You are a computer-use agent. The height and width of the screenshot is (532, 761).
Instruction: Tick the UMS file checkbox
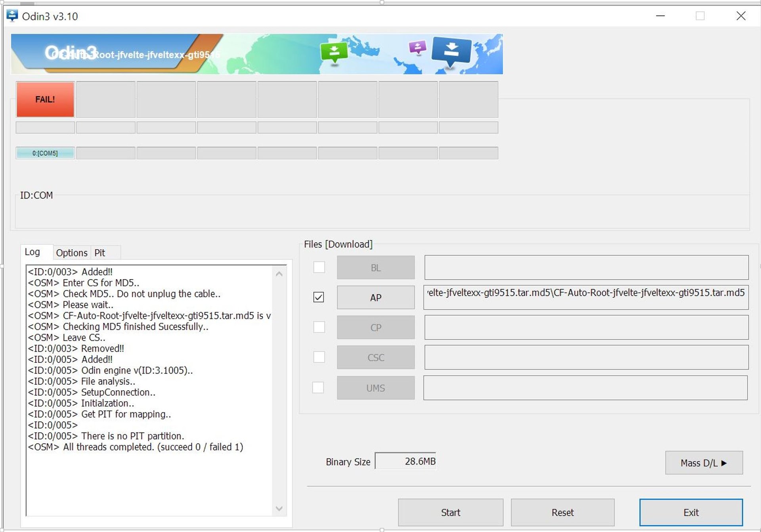pos(318,387)
